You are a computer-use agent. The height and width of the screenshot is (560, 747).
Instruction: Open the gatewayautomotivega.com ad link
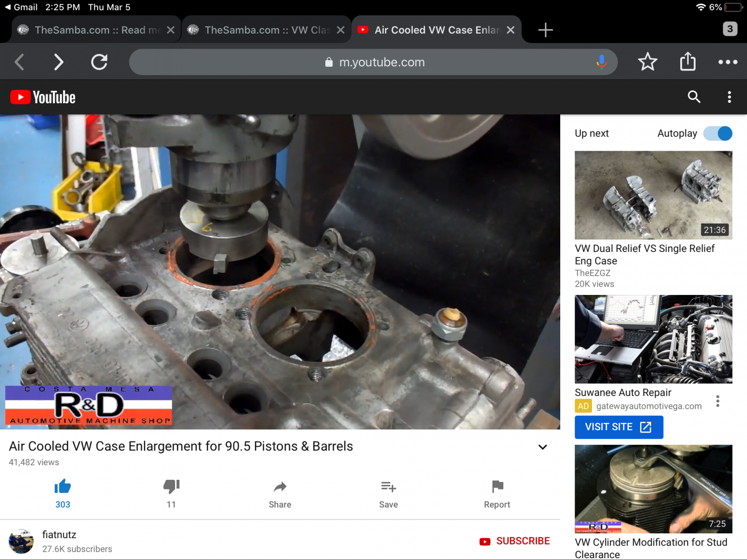648,406
